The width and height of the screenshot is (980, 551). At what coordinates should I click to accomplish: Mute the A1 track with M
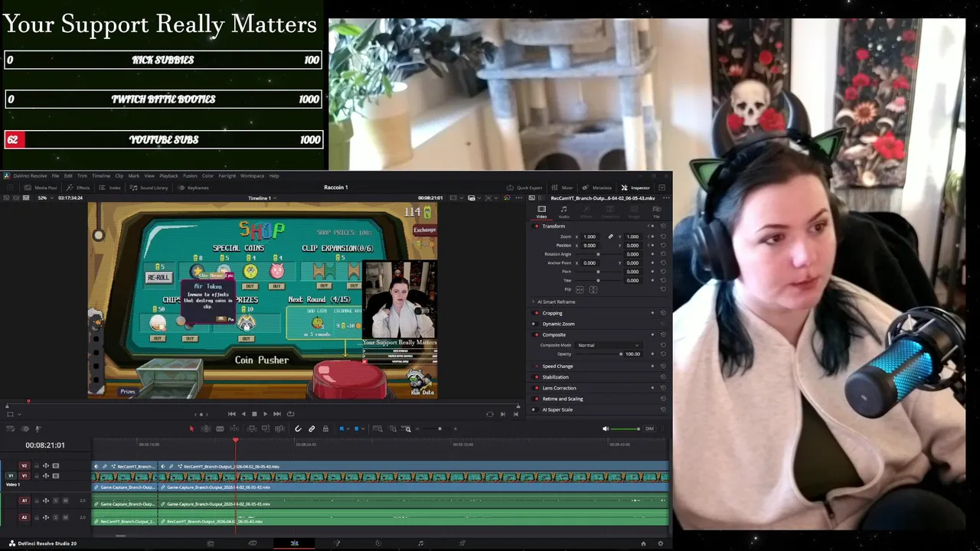(65, 500)
